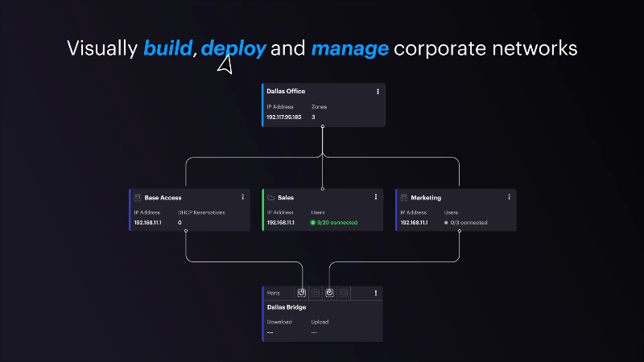Image resolution: width=644 pixels, height=362 pixels.
Task: Click gray status dot on Marketing card
Action: click(446, 223)
